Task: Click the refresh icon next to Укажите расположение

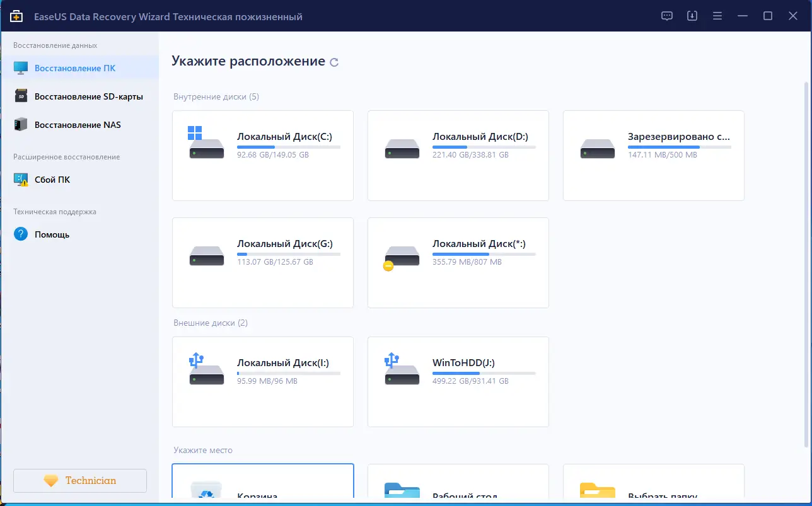Action: (x=335, y=61)
